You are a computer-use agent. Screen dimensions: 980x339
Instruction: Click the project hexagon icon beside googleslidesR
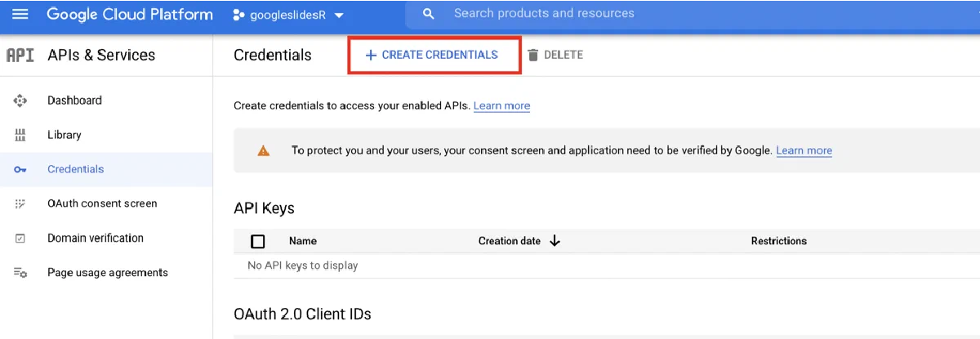(238, 15)
